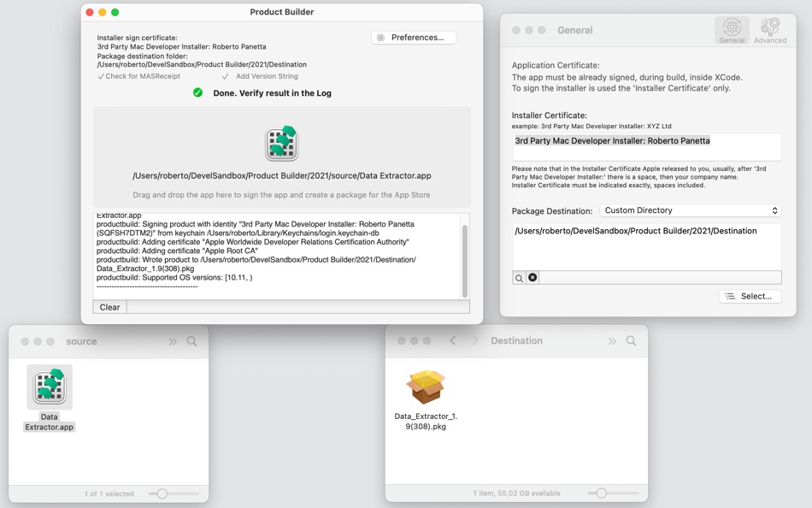
Task: Switch to the General preferences tab
Action: coord(732,30)
